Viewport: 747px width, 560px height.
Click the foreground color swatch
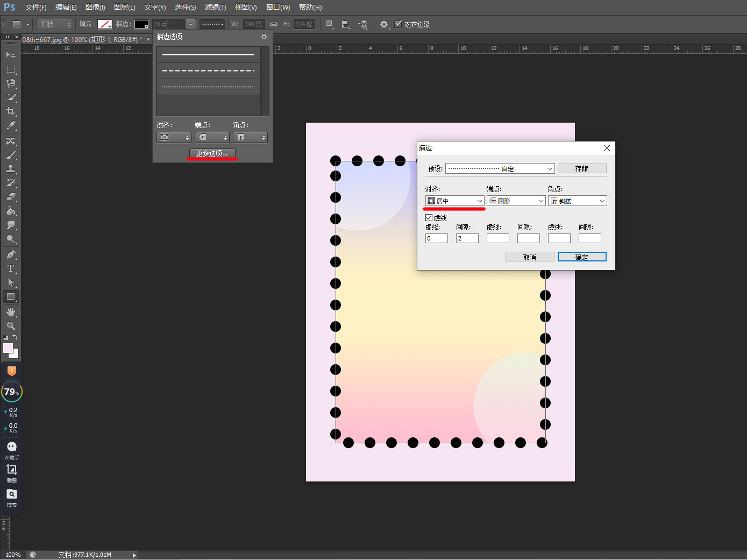coord(8,348)
